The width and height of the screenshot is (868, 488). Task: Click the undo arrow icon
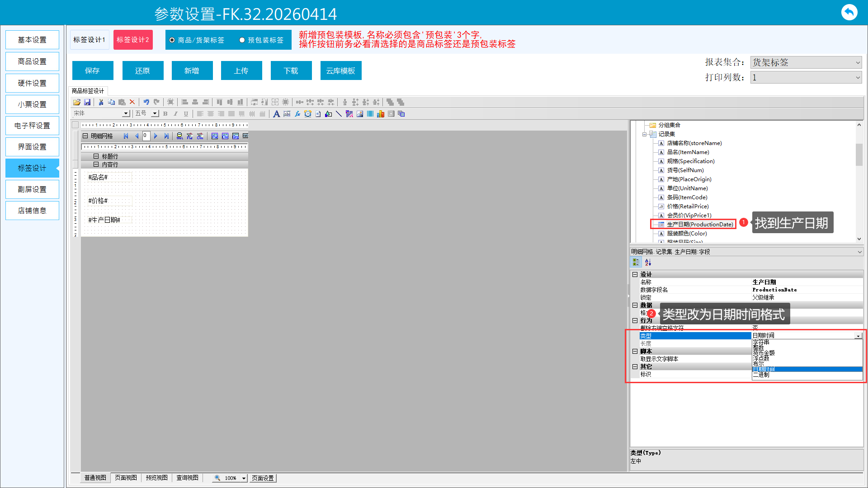click(146, 103)
